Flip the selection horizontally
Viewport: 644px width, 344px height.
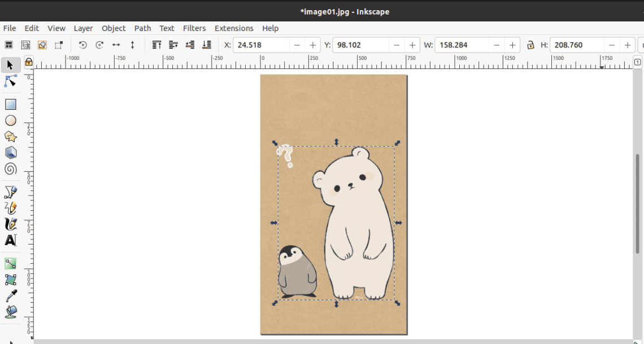coord(116,45)
